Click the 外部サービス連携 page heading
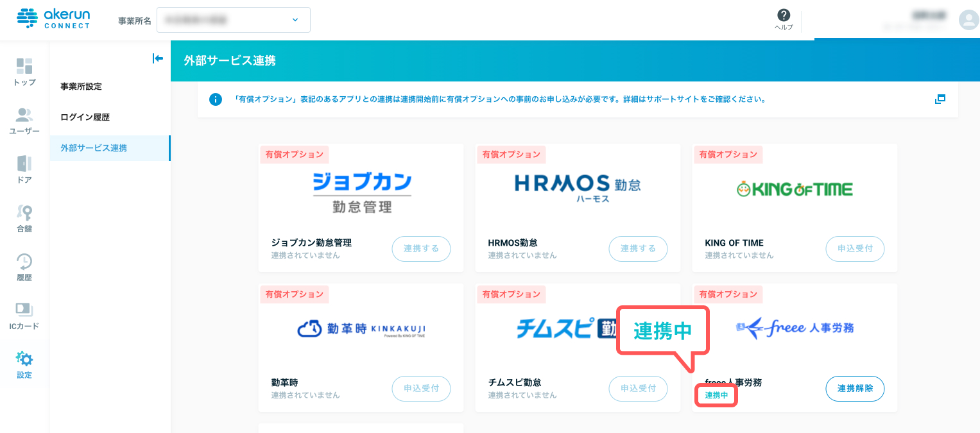Screen dimensions: 980x433 [230, 61]
